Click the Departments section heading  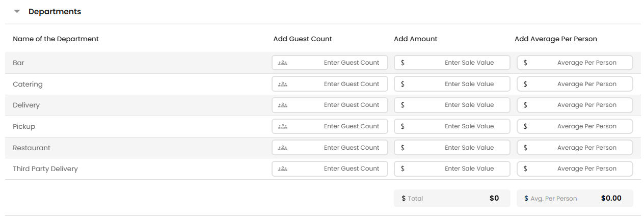pyautogui.click(x=55, y=12)
